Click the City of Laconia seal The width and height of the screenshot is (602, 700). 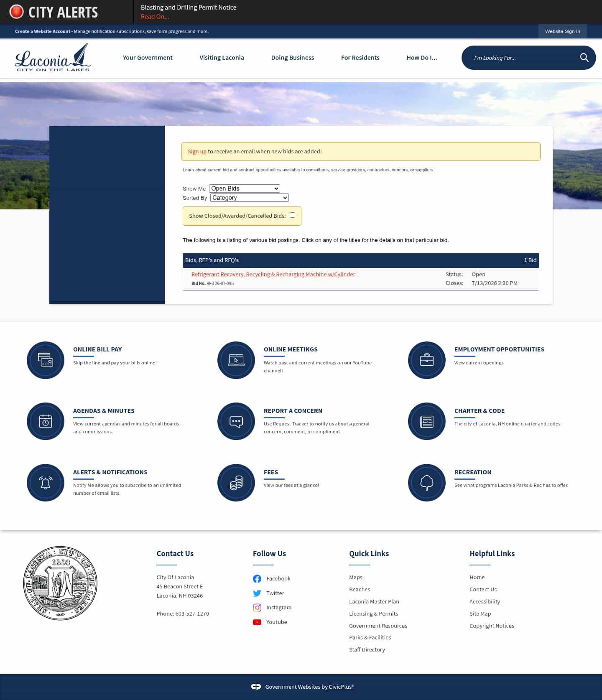(x=60, y=583)
